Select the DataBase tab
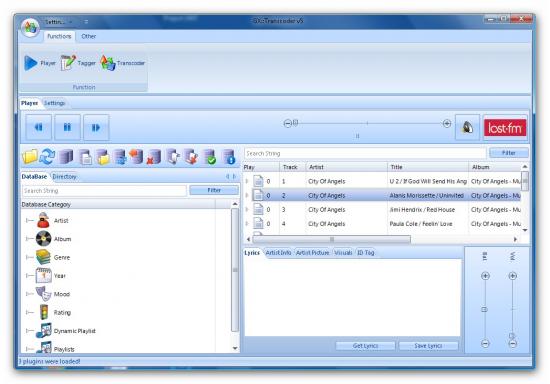 34,176
